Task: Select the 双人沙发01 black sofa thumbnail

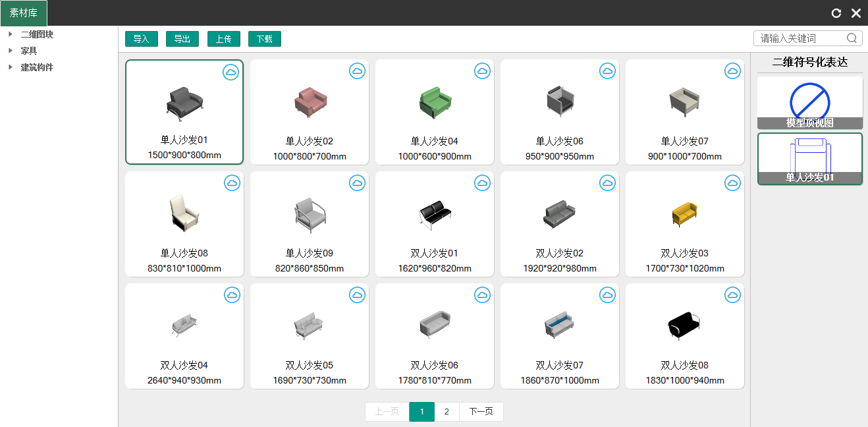Action: click(x=435, y=214)
